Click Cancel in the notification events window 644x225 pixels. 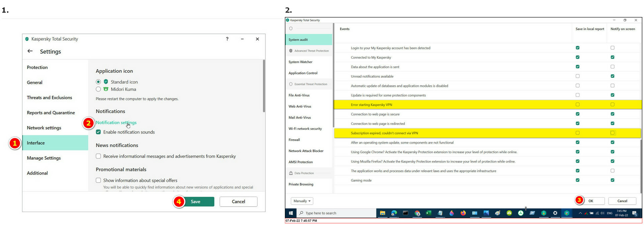[622, 201]
